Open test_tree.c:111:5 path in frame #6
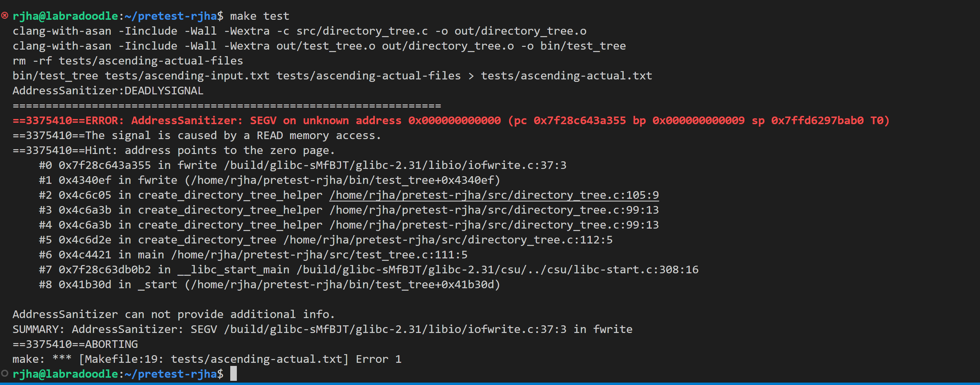 tap(319, 255)
